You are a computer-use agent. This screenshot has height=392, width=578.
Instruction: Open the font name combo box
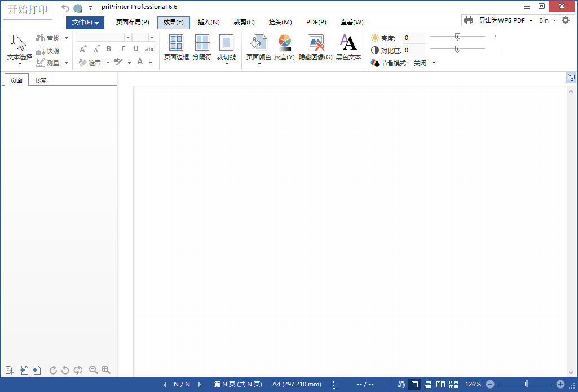(x=127, y=37)
